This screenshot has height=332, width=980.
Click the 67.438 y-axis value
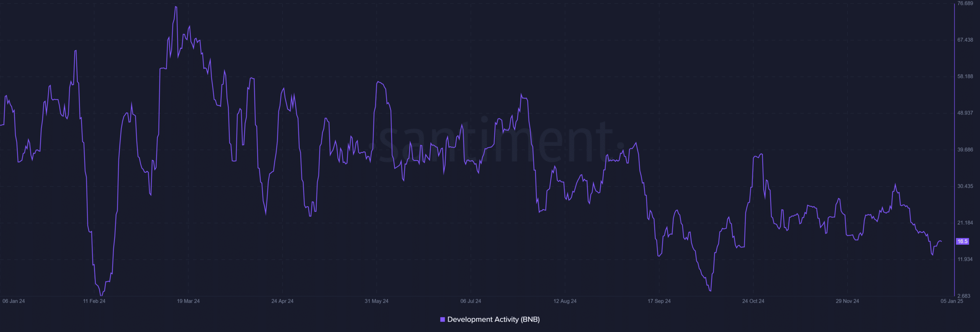965,40
